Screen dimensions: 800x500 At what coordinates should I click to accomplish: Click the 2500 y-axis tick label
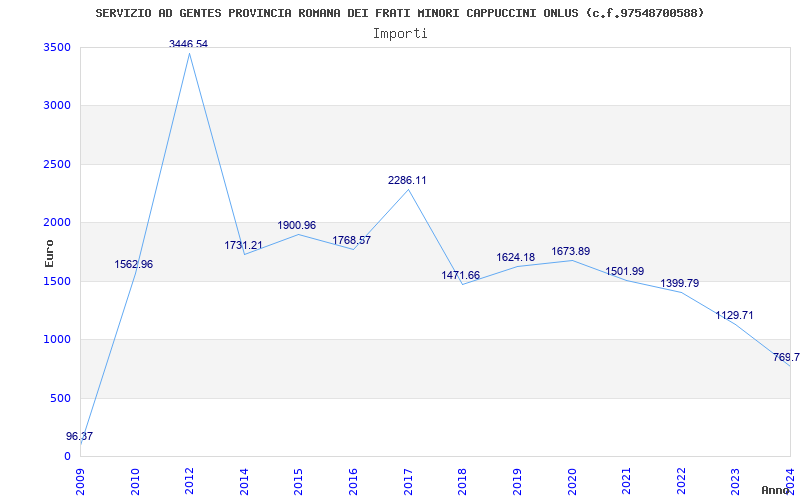coord(57,164)
